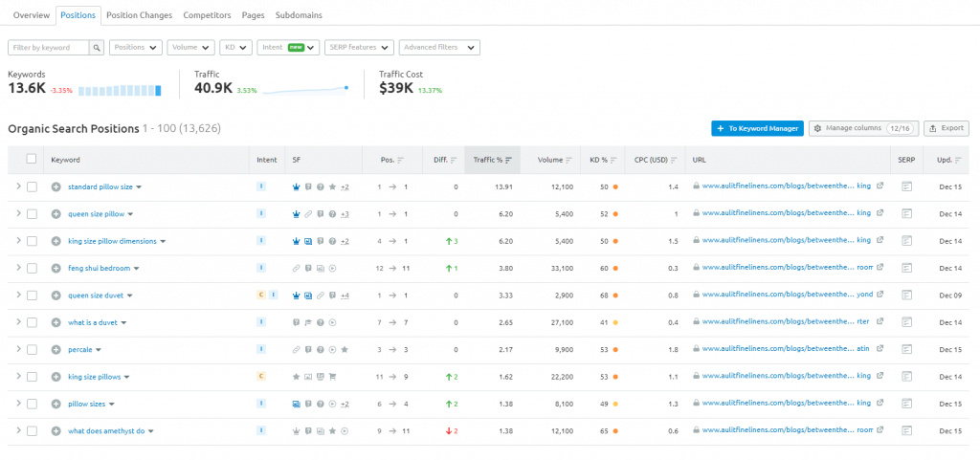Viewport: 980px width, 460px height.
Task: Check the box for 'standard pillow size'
Action: [32, 186]
